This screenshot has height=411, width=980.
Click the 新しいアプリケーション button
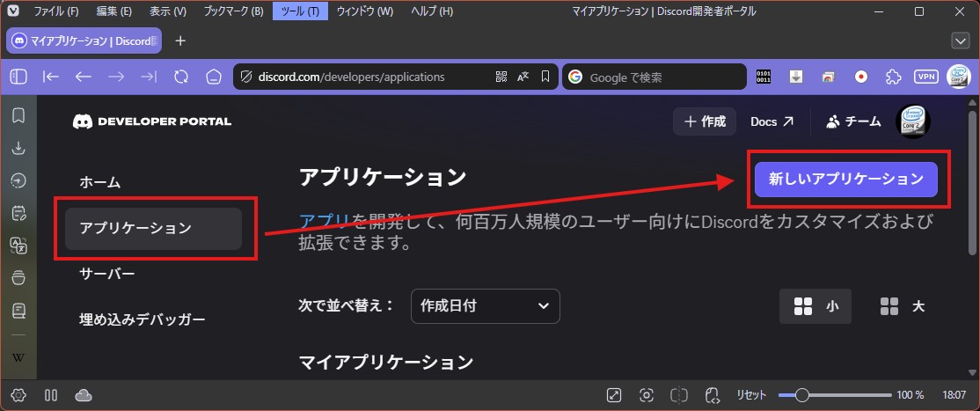pyautogui.click(x=846, y=180)
